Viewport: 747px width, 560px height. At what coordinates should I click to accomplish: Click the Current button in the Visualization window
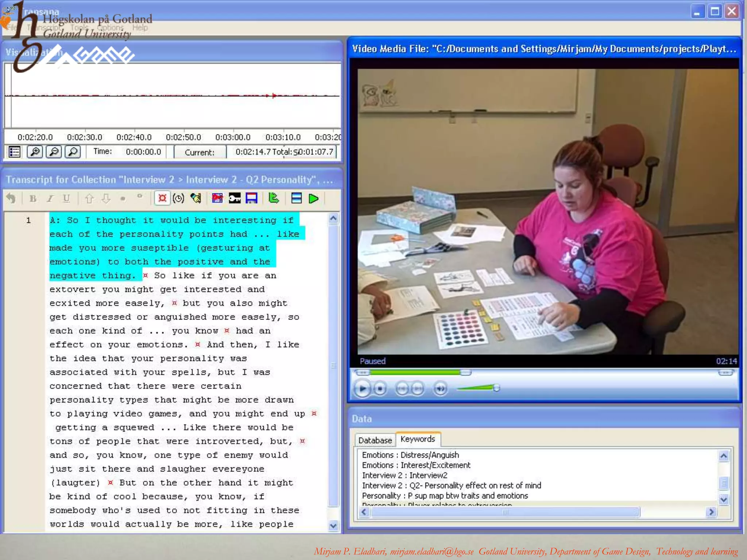point(200,152)
